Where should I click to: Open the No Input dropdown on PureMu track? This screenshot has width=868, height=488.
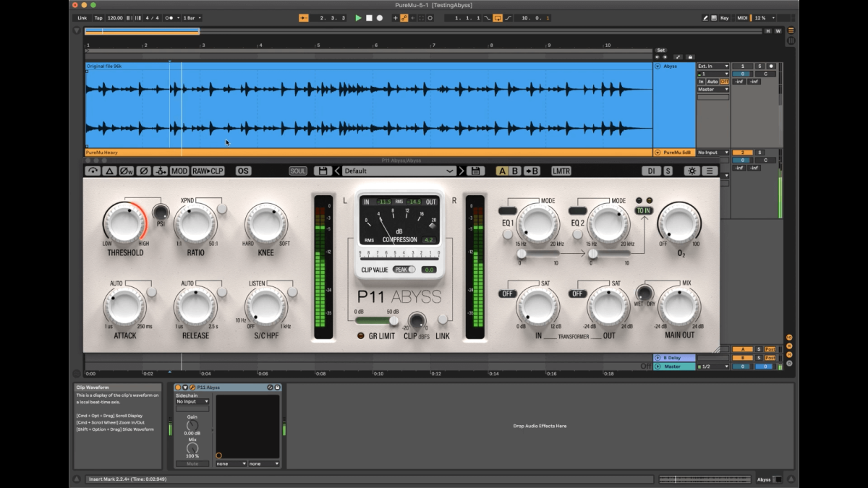click(x=713, y=153)
